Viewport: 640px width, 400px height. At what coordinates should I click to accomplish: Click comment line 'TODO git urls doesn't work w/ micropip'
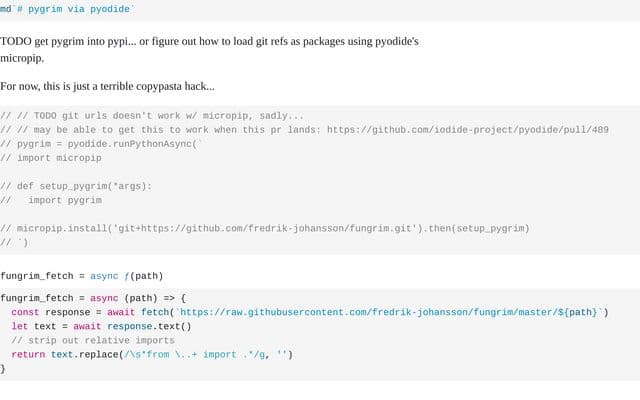point(152,116)
